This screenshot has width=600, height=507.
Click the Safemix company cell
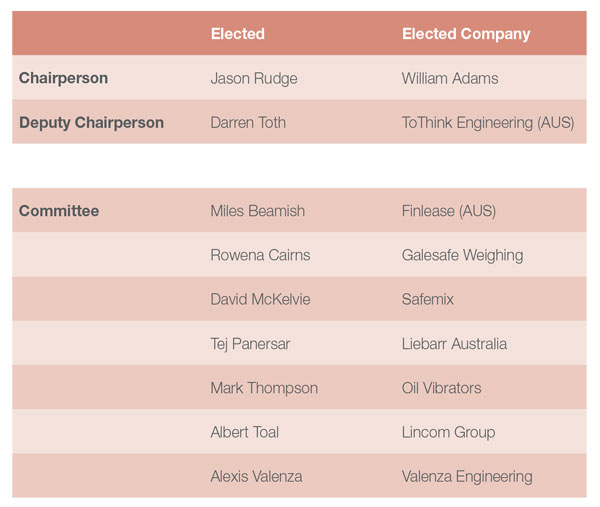(427, 299)
